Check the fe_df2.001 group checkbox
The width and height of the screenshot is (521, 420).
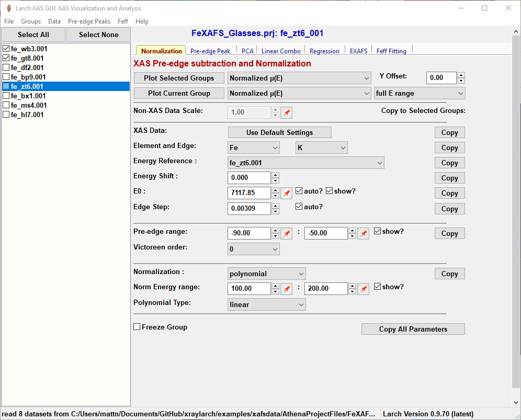tap(6, 67)
